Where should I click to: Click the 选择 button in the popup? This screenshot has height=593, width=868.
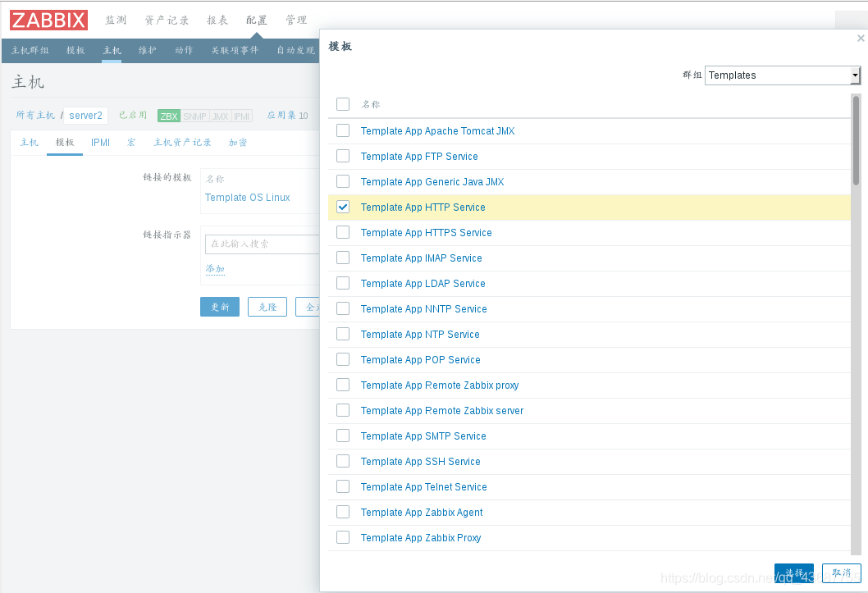pyautogui.click(x=794, y=573)
